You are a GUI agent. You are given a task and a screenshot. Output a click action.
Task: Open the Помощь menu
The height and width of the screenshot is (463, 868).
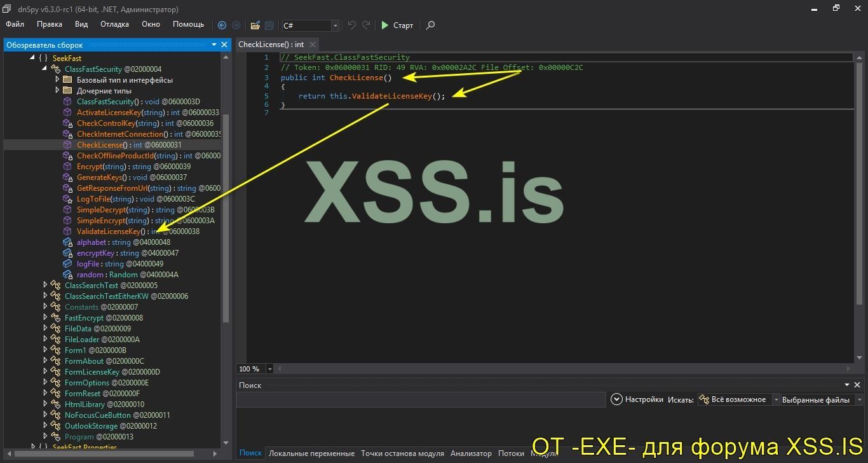(x=189, y=25)
